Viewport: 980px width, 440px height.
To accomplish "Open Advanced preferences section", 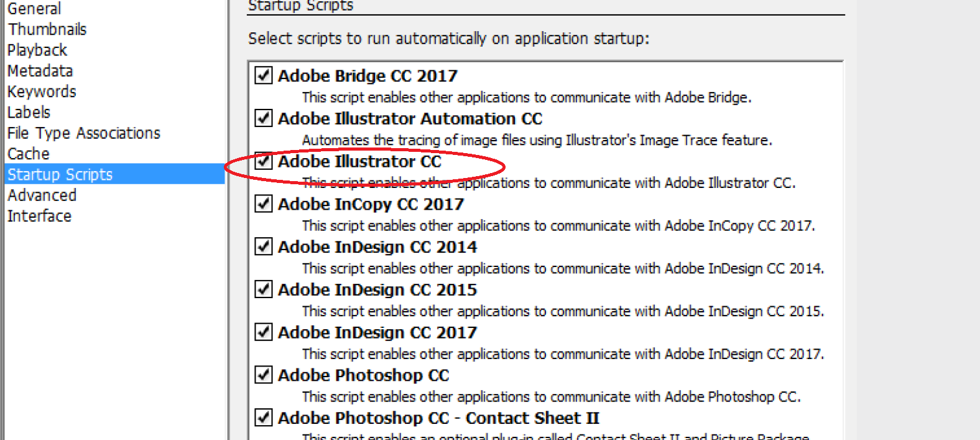I will tap(42, 195).
